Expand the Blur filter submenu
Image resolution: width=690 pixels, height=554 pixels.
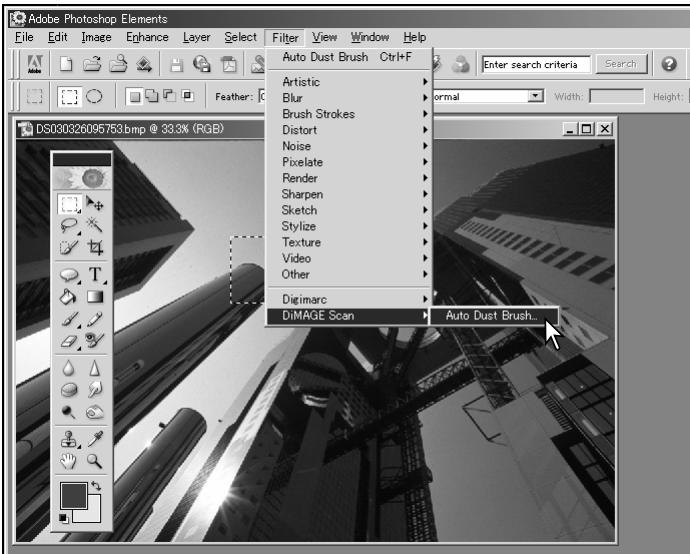349,98
